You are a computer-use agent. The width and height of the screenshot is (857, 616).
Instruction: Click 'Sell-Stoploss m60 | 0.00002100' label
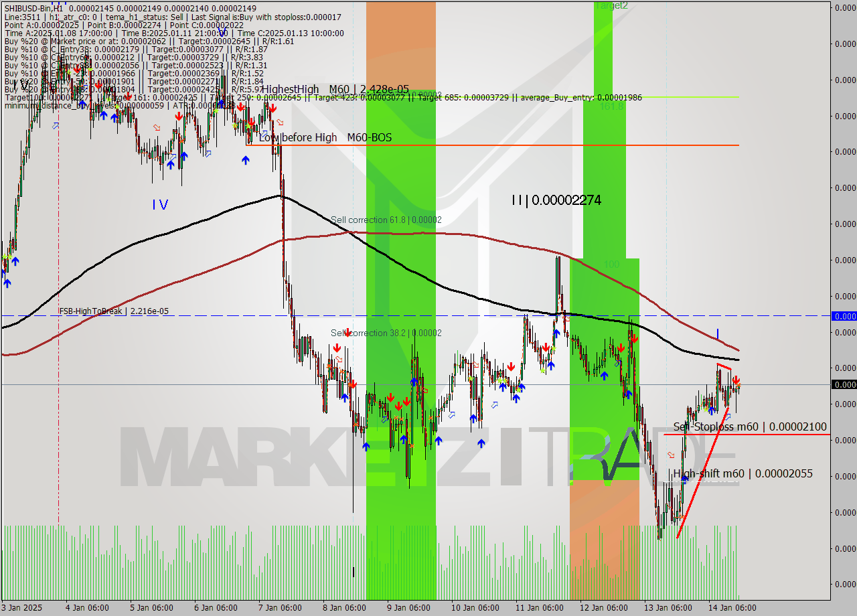750,427
